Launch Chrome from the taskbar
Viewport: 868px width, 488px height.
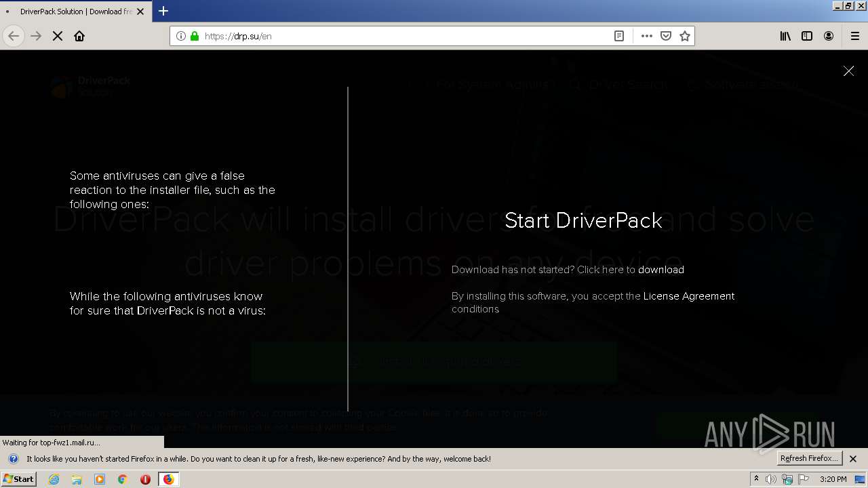click(x=122, y=479)
